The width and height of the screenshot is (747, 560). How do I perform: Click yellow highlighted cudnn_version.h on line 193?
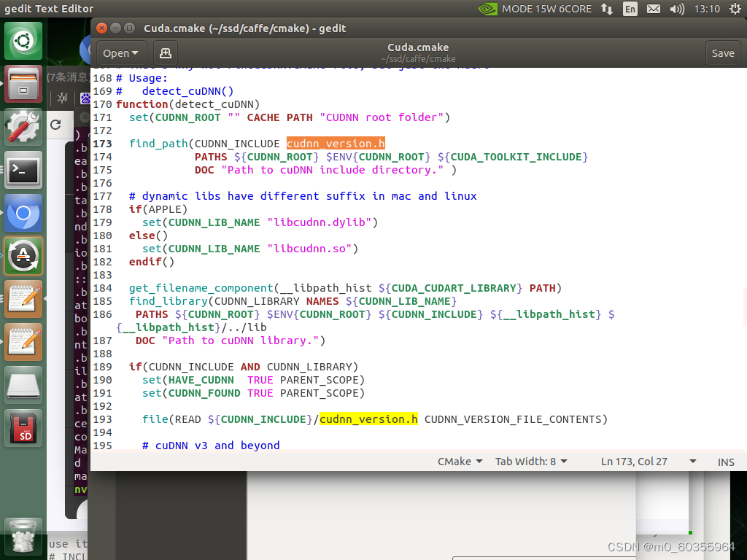(368, 419)
